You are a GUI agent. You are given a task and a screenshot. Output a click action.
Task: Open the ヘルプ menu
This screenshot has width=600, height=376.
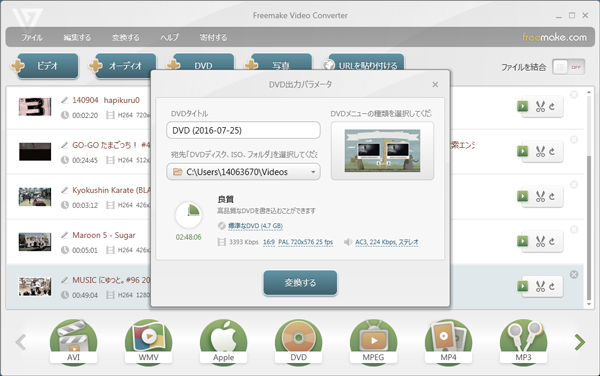coord(170,37)
